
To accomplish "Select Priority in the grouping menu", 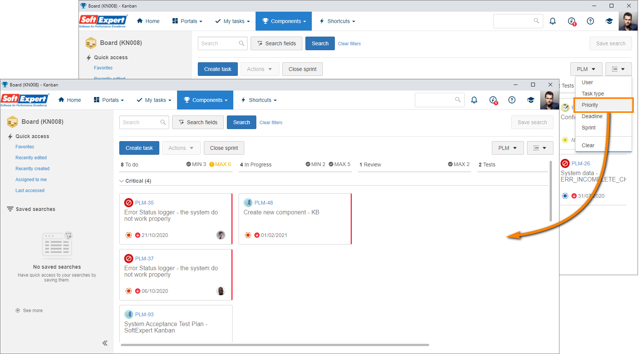I will click(603, 105).
